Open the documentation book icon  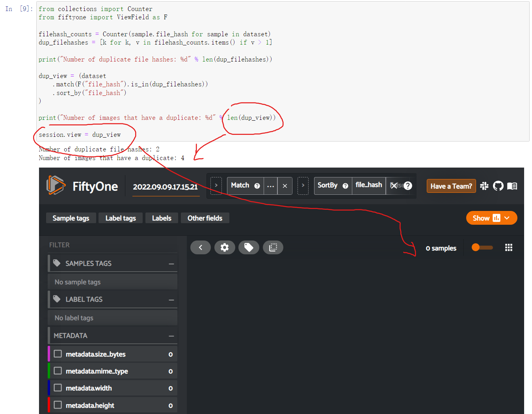pos(512,186)
